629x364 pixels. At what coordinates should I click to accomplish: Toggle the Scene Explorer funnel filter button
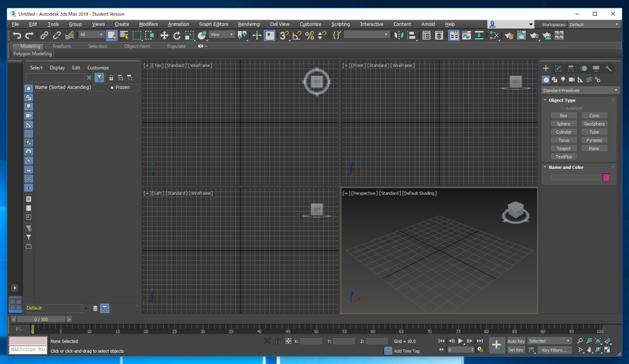click(100, 78)
